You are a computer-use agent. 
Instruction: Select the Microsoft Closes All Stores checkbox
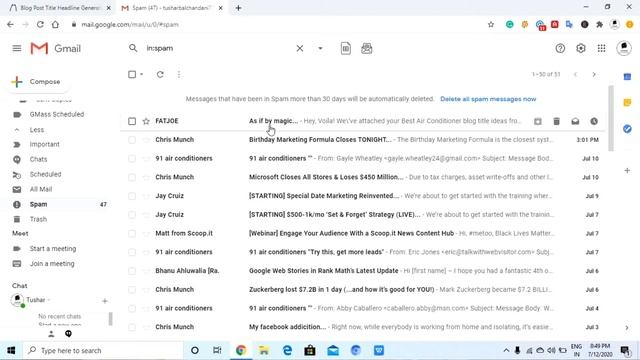pos(132,177)
